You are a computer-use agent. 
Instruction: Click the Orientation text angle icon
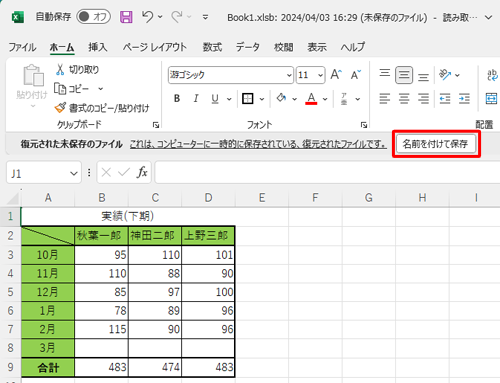445,75
